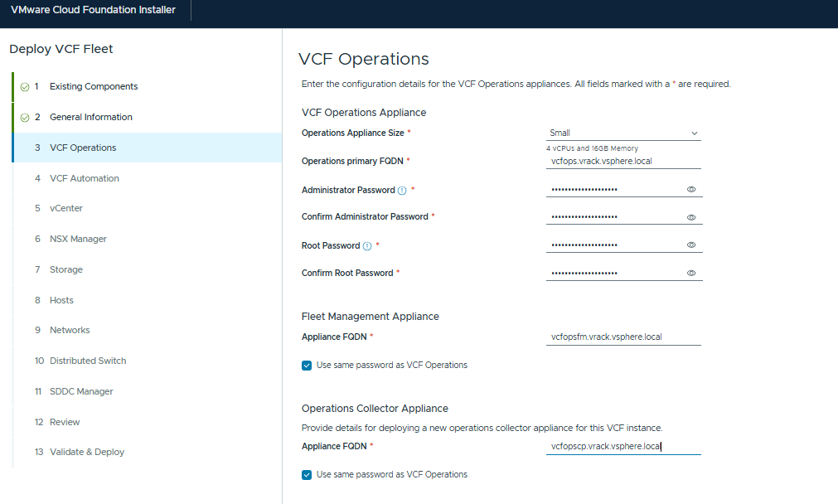Image resolution: width=838 pixels, height=504 pixels.
Task: Open the NSX Manager step
Action: [78, 239]
